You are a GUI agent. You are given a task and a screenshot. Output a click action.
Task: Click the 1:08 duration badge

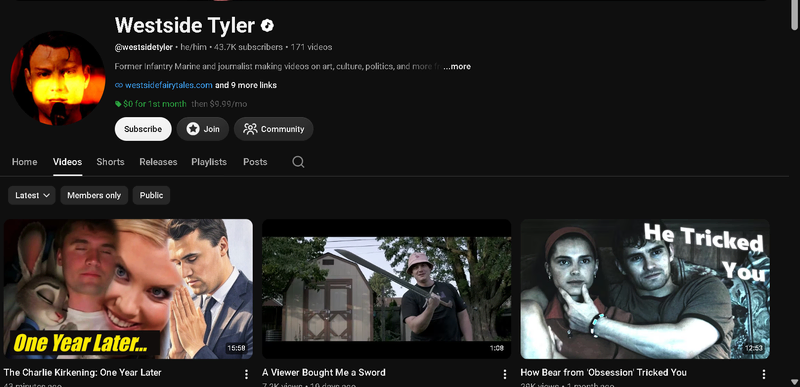point(496,348)
